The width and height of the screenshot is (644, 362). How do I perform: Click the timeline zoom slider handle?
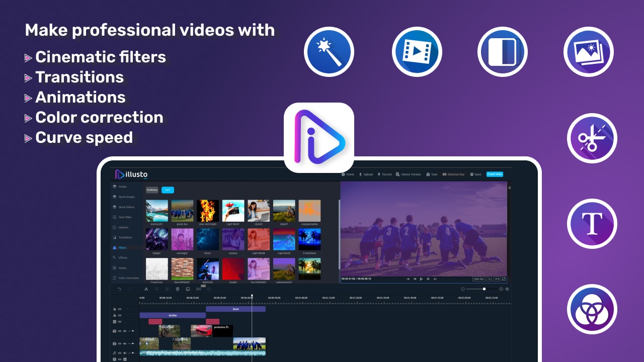click(x=484, y=289)
